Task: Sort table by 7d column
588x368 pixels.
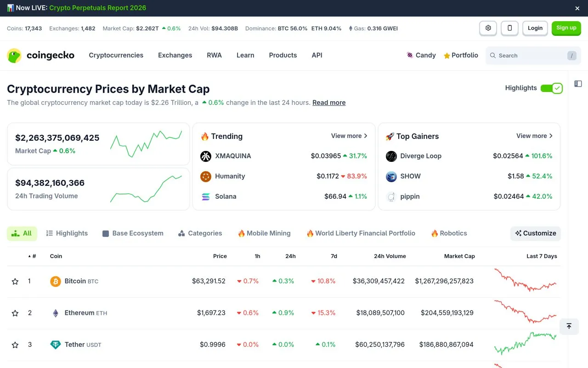Action: point(334,256)
